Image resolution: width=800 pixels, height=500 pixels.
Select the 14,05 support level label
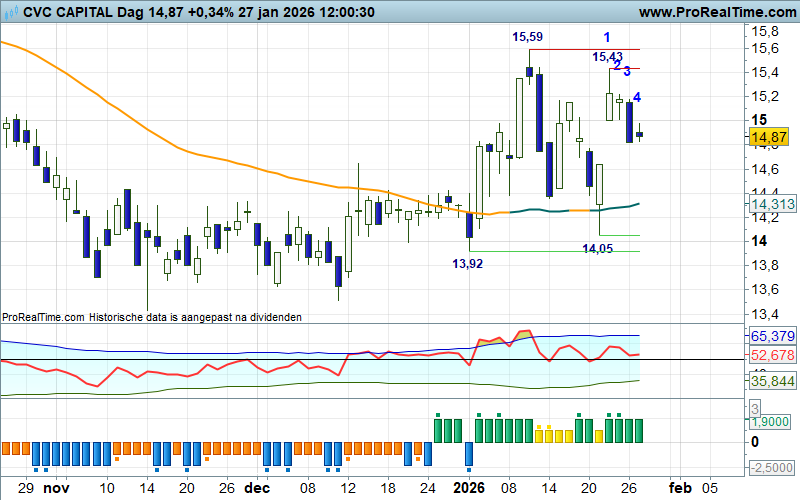(598, 248)
